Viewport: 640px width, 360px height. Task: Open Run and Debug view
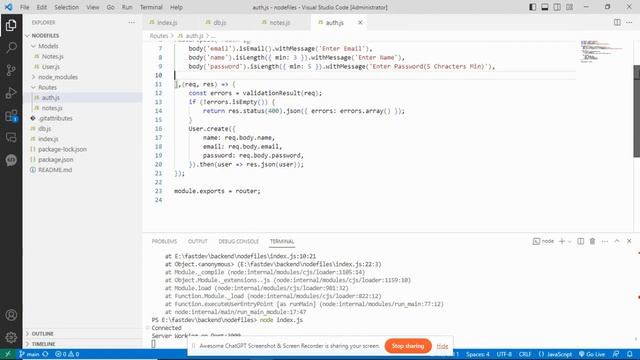[11, 93]
